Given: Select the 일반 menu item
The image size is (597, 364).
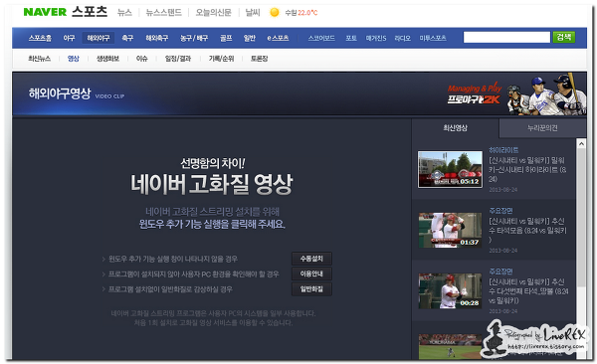Looking at the screenshot, I should (x=250, y=38).
